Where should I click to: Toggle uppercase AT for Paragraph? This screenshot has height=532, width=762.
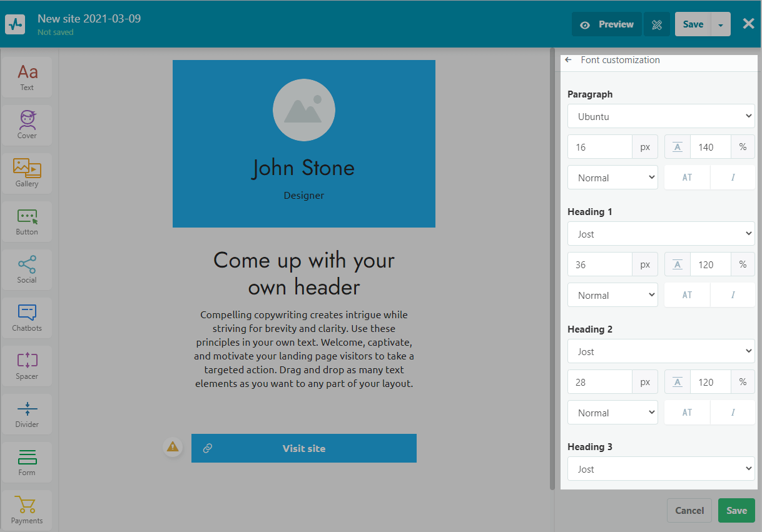click(687, 178)
